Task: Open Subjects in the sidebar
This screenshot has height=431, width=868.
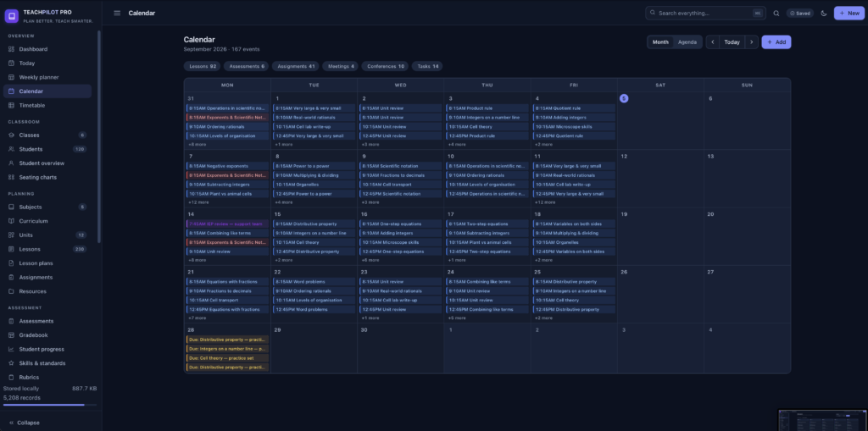Action: coord(47,207)
